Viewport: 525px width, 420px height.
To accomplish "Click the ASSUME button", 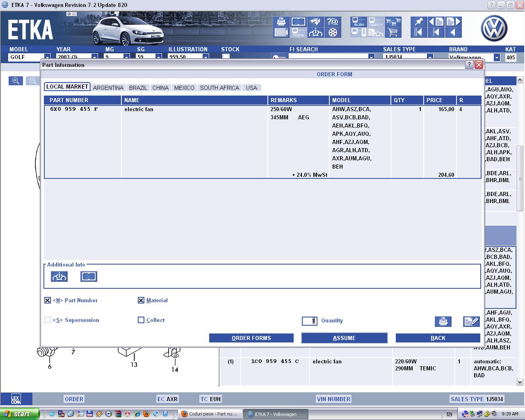I will pos(344,338).
